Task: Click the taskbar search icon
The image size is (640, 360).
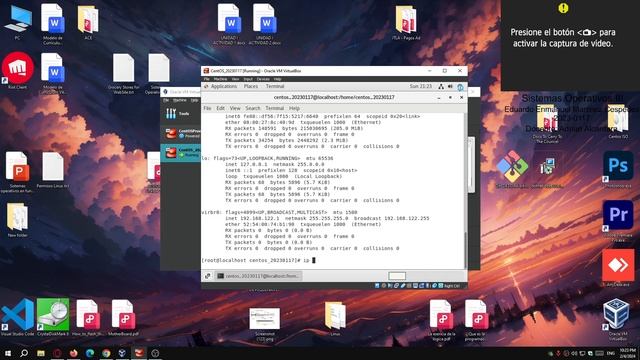Action: (24, 353)
